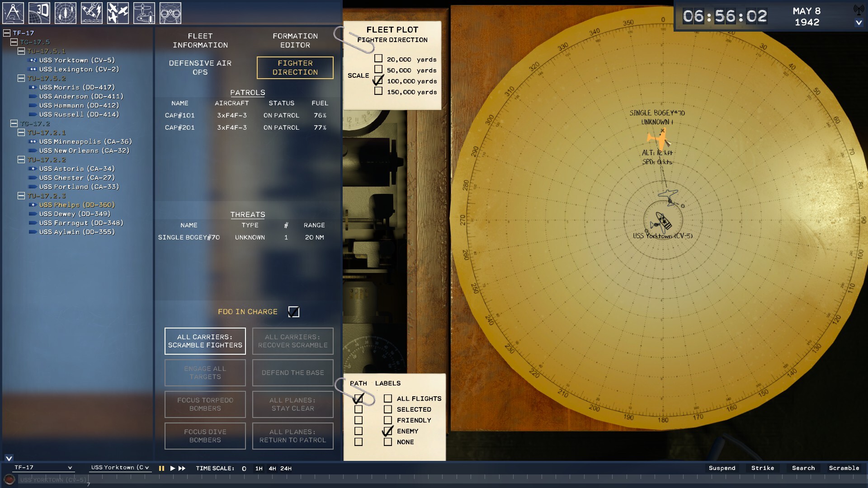This screenshot has height=488, width=868.
Task: Select the 50,000 yards scale checkbox
Action: coord(378,70)
